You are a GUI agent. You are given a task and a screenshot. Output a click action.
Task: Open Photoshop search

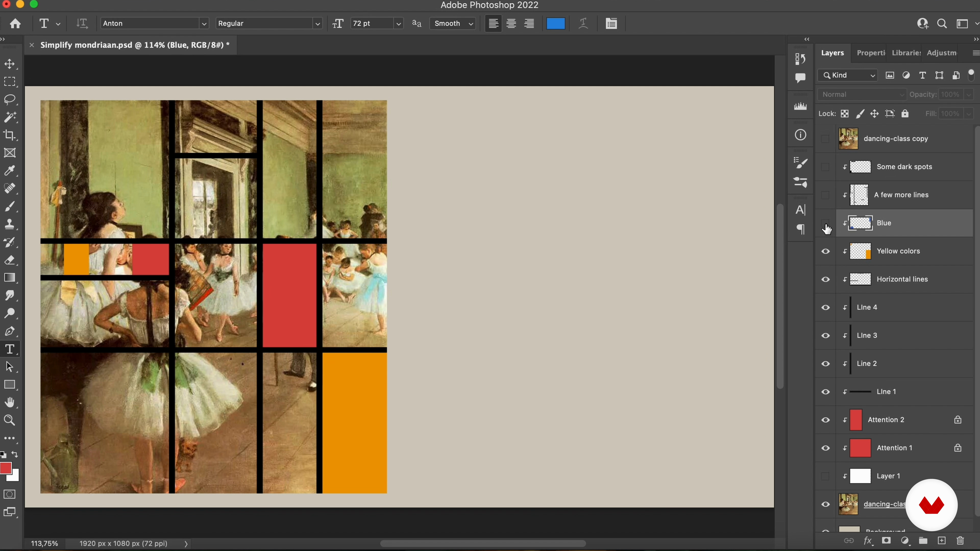(x=942, y=23)
